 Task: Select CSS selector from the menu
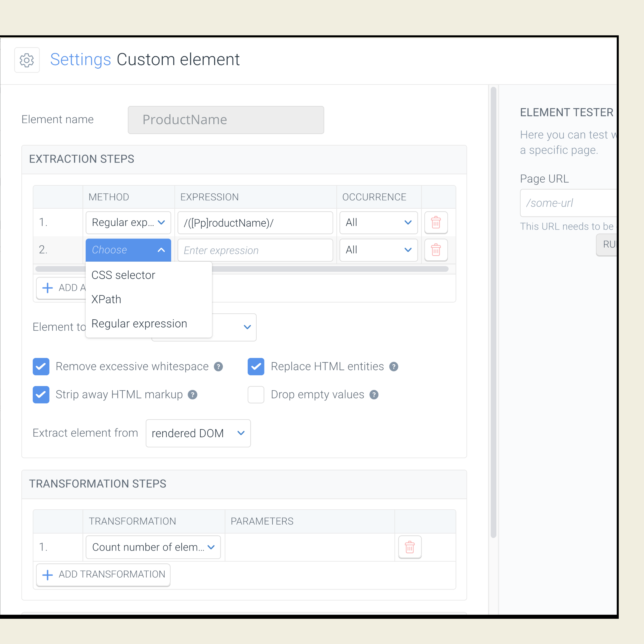[123, 275]
